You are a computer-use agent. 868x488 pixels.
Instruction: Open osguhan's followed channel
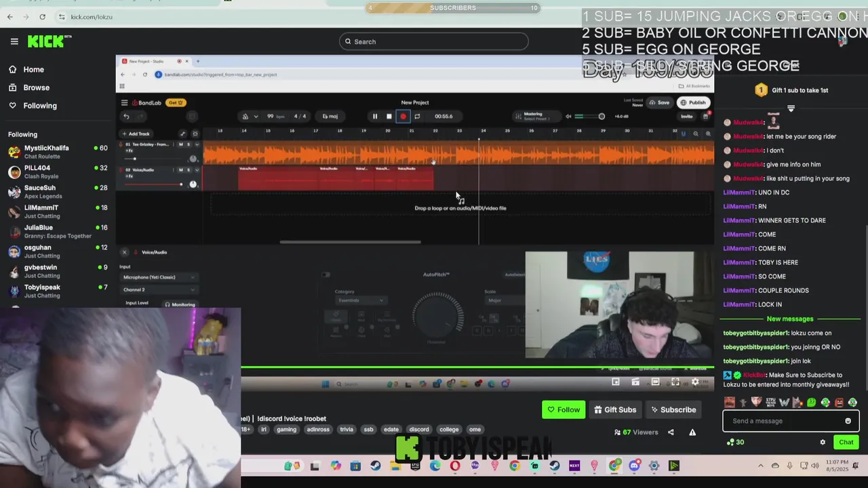pyautogui.click(x=58, y=251)
